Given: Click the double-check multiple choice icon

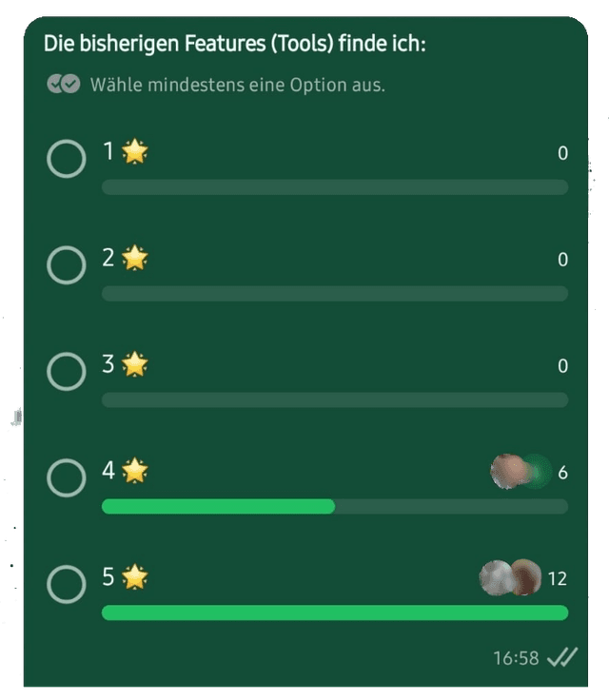Looking at the screenshot, I should [x=64, y=85].
